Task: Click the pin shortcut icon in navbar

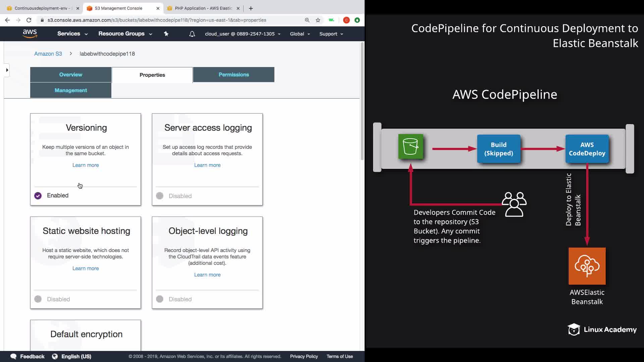Action: point(166,34)
